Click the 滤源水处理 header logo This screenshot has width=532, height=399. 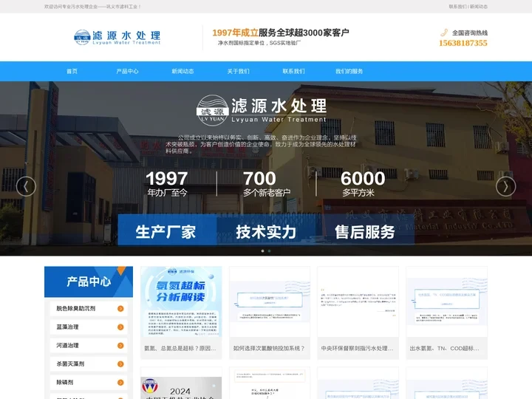(117, 38)
